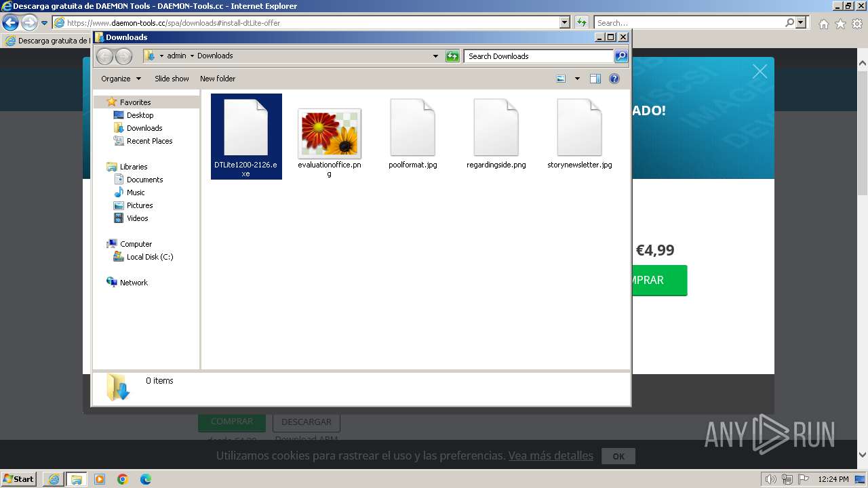This screenshot has width=868, height=488.
Task: Open Downloads in navigation pane
Action: pyautogui.click(x=144, y=128)
